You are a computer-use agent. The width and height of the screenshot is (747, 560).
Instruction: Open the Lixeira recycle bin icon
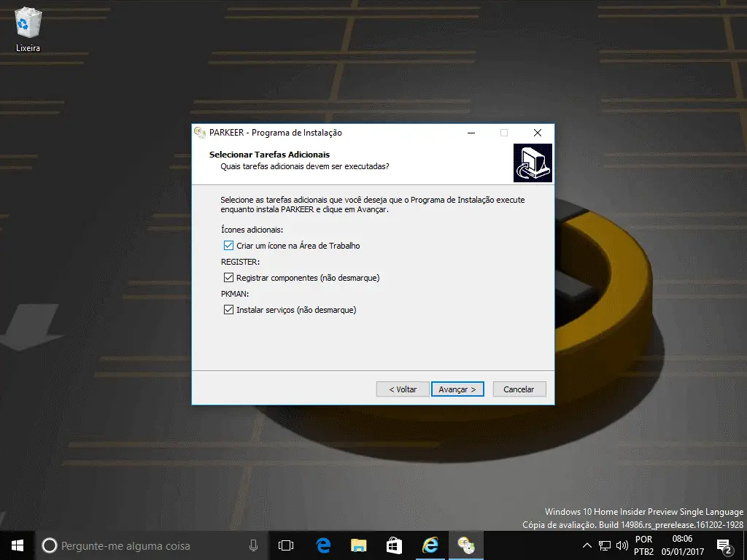(28, 29)
